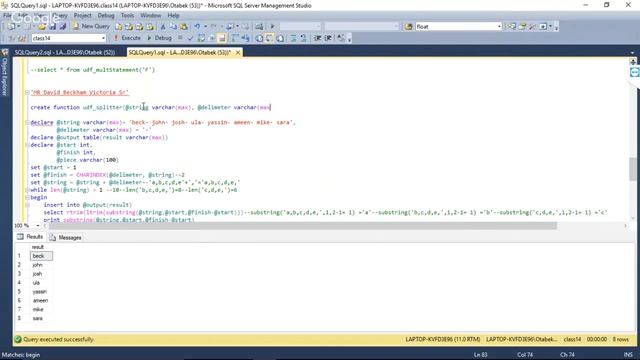Screen dimensions: 640x360
Task: Switch to the SQLQuery2.sql tab
Action: tap(64, 53)
